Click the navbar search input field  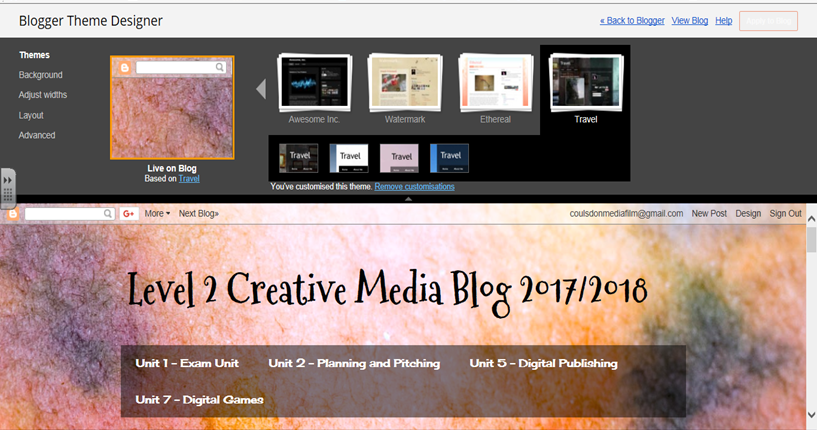coord(65,214)
